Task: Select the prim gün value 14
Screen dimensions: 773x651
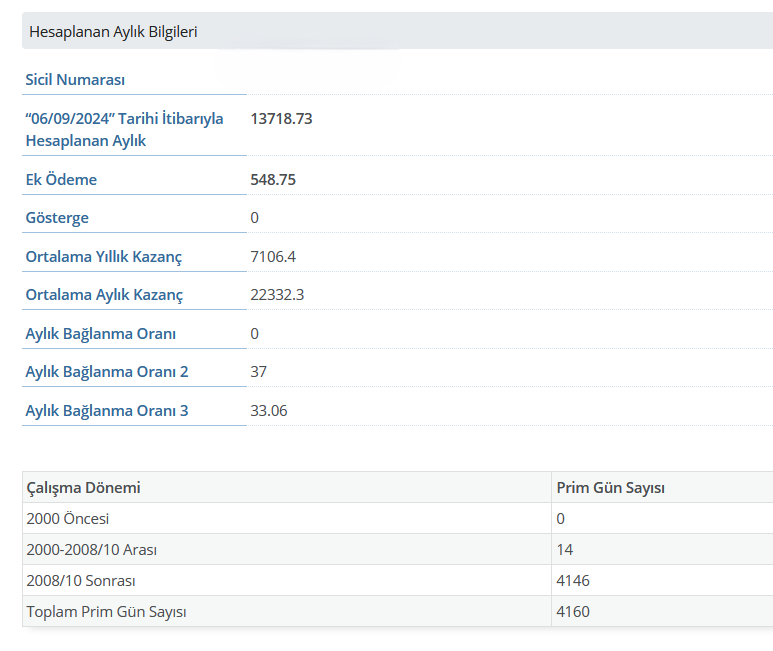Action: point(564,549)
